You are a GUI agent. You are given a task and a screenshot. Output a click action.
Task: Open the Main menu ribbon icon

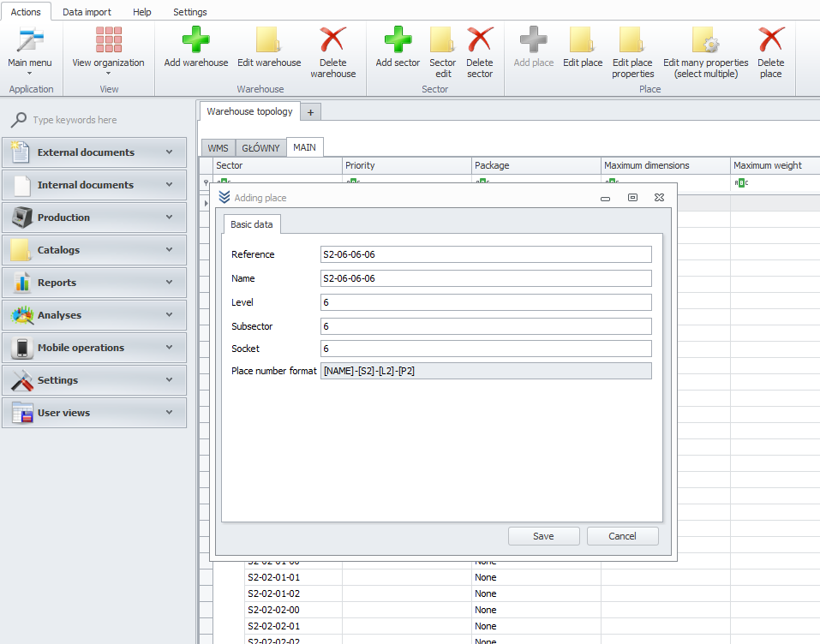pos(30,40)
